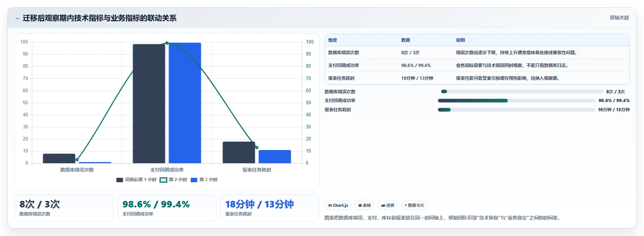Viewport: 644px width, 236px height.
Task: Click the 支付回调成功率 table row cell
Action: pyautogui.click(x=343, y=65)
